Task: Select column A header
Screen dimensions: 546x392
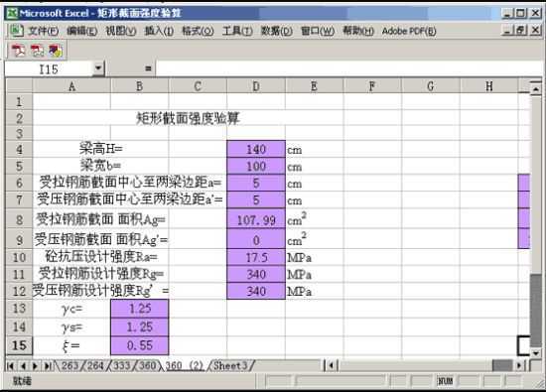Action: pos(71,86)
